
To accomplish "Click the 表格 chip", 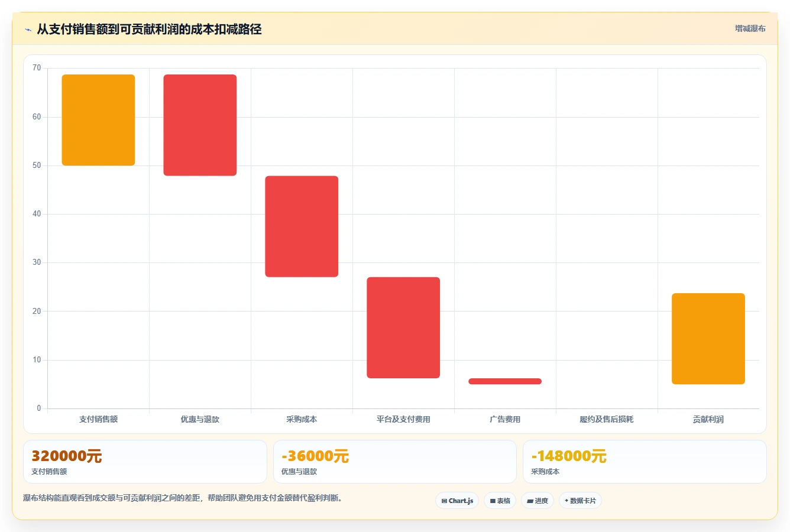I will (x=500, y=501).
